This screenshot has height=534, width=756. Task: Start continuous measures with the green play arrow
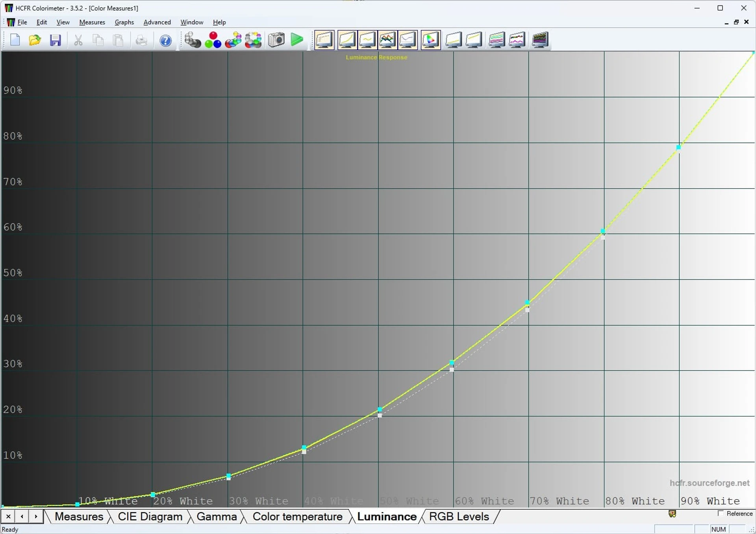point(297,40)
